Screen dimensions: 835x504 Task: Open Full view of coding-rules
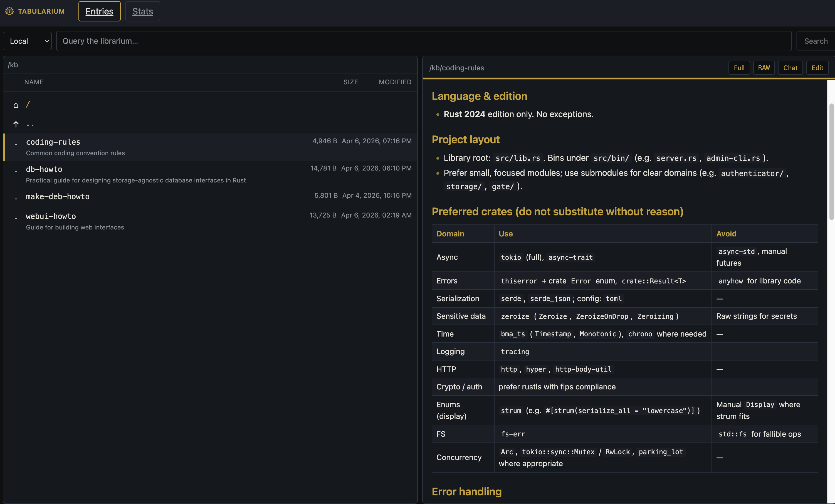coord(739,68)
